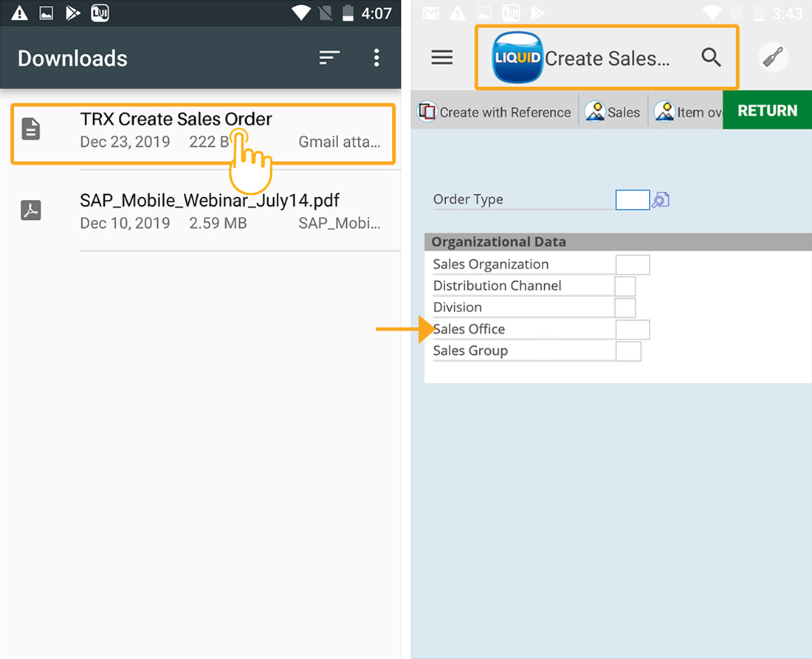
Task: Select Create with Reference toolbar item
Action: 495,112
